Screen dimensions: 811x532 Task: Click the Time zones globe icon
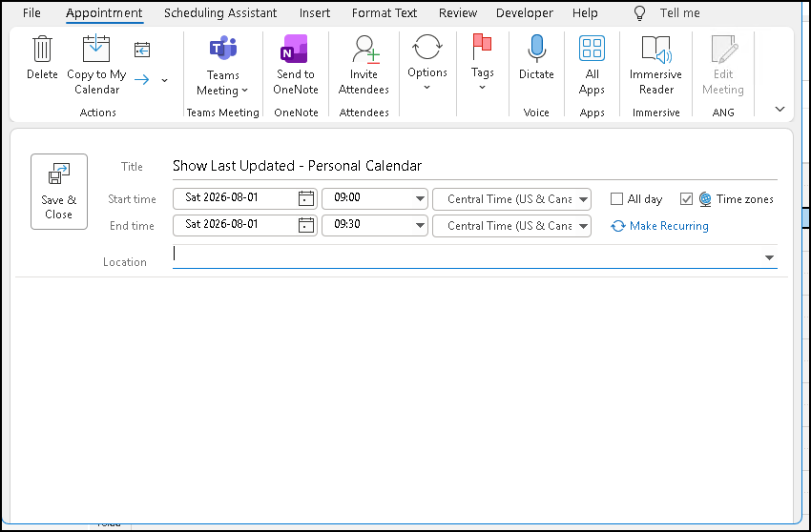[x=704, y=199]
